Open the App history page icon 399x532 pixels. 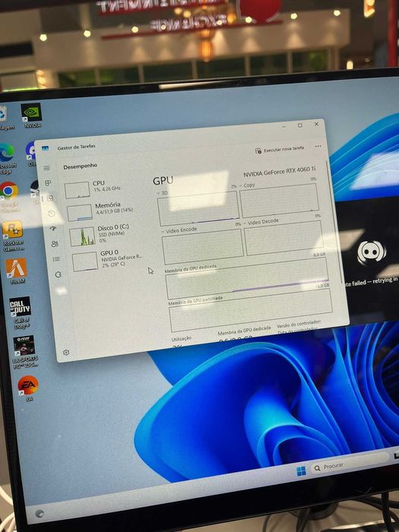tap(51, 214)
